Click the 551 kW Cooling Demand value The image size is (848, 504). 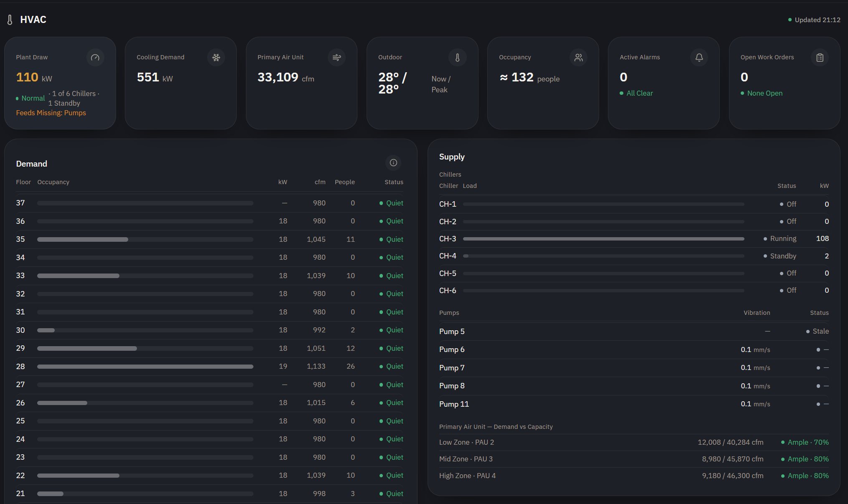155,77
